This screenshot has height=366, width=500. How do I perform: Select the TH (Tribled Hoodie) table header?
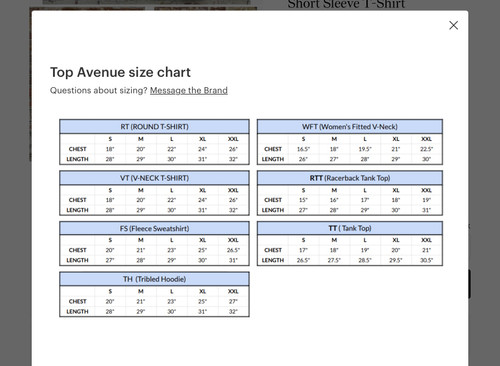coord(154,279)
